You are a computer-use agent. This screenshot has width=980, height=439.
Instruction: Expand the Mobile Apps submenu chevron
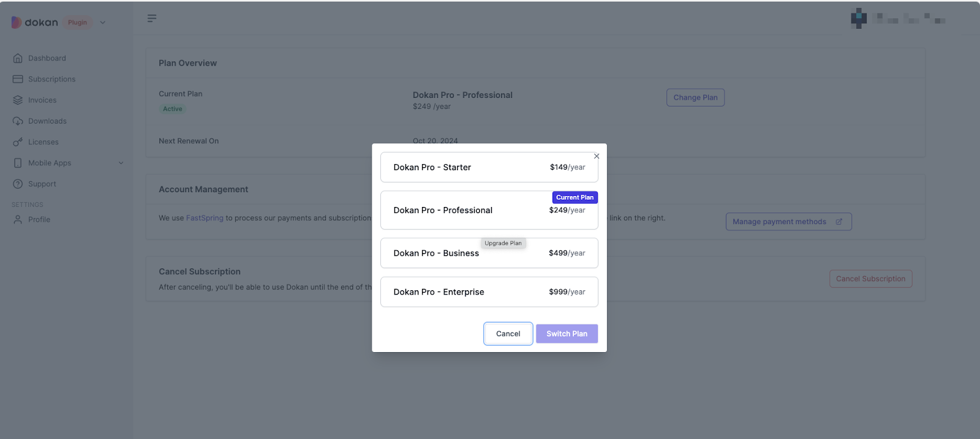click(x=121, y=163)
